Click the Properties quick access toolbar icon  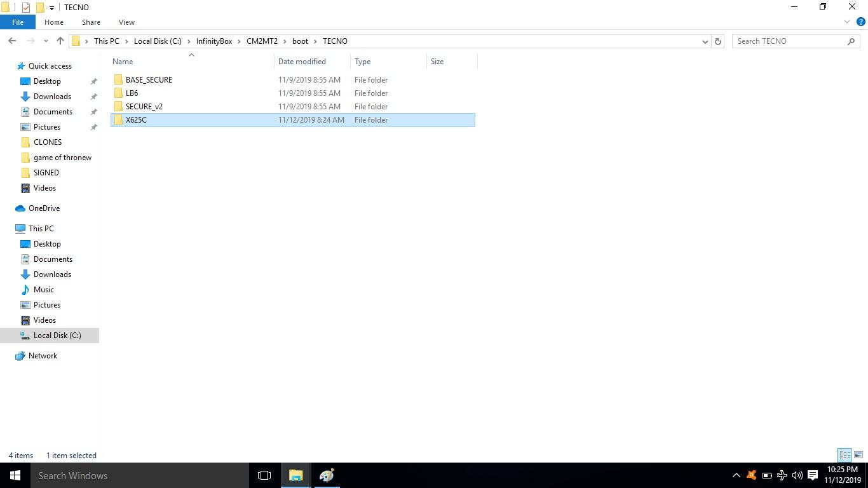click(x=26, y=7)
